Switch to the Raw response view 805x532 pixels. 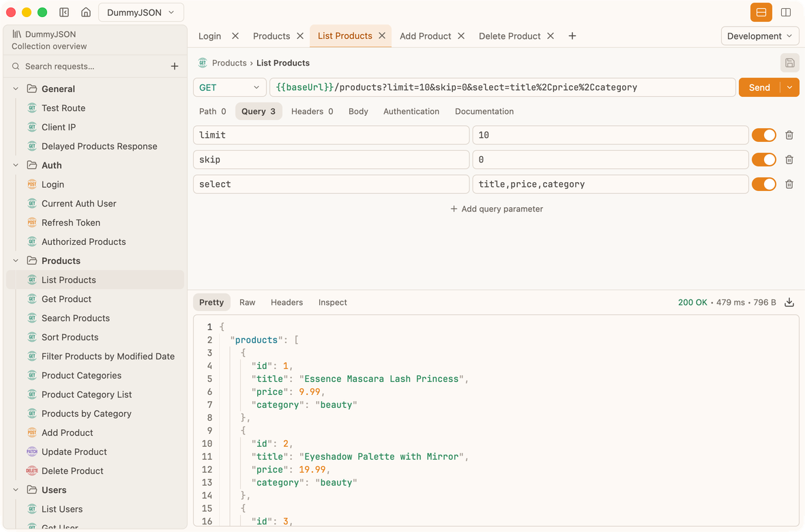point(247,302)
